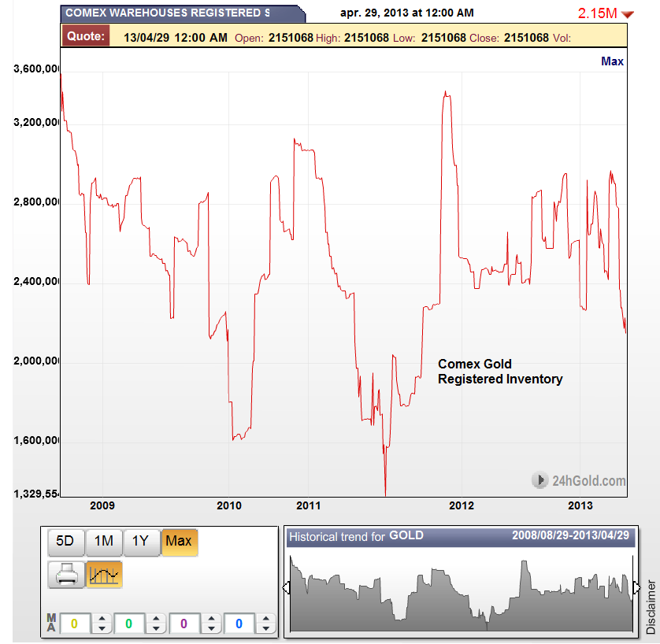Click the apr. 29, 2013 date header
The image size is (660, 644).
pos(407,13)
